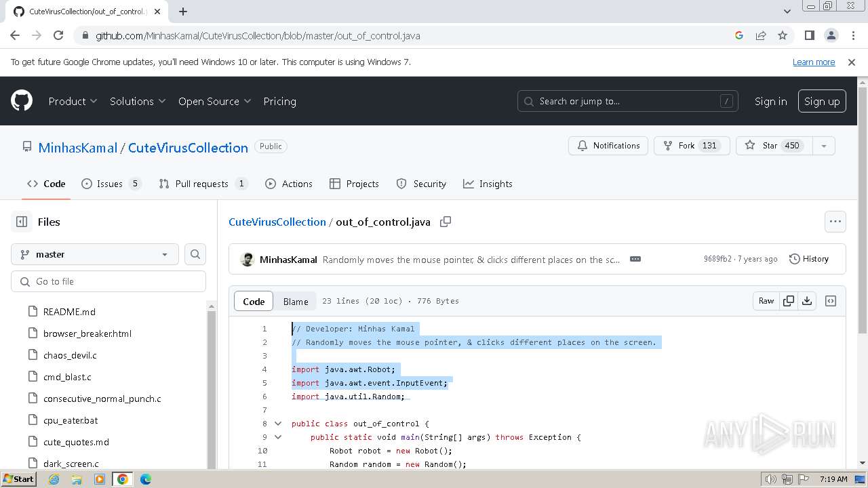Open Windows Explorer folder in taskbar
Image resolution: width=868 pixels, height=488 pixels.
click(x=77, y=479)
